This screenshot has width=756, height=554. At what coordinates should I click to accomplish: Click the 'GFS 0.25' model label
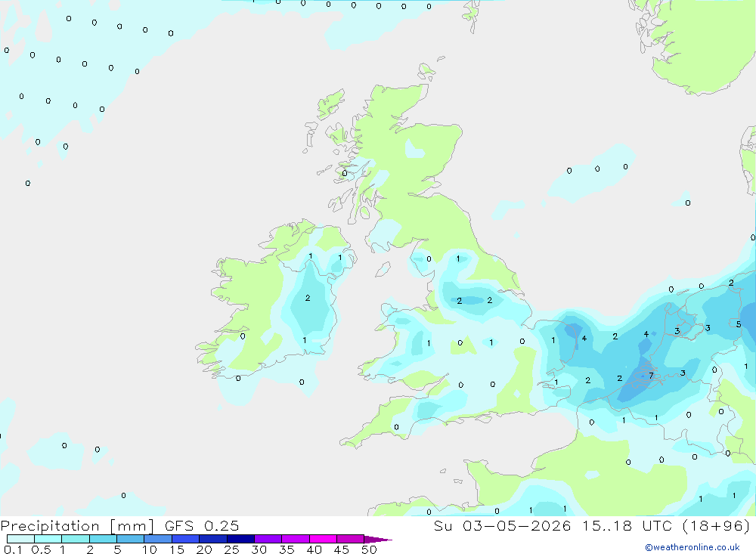point(202,525)
